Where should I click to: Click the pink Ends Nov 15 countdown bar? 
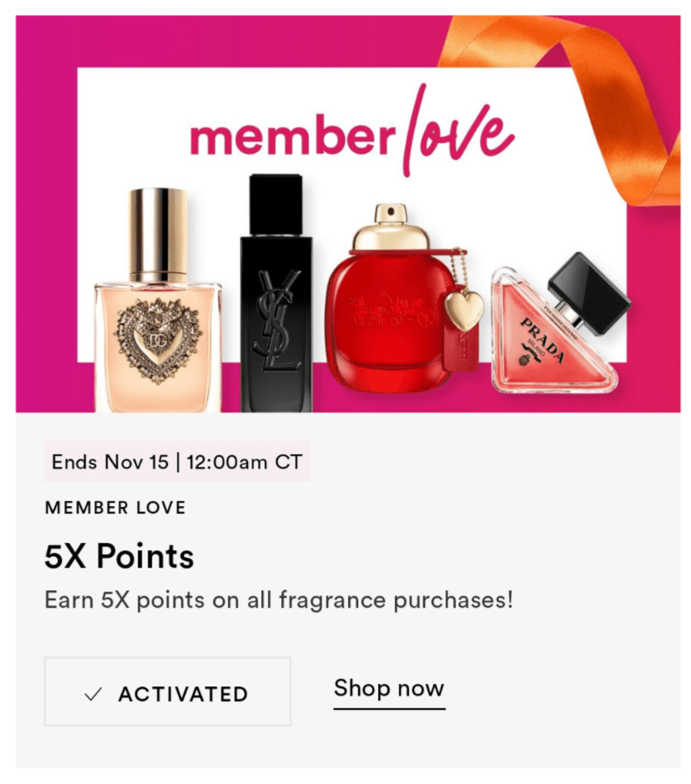(x=178, y=462)
